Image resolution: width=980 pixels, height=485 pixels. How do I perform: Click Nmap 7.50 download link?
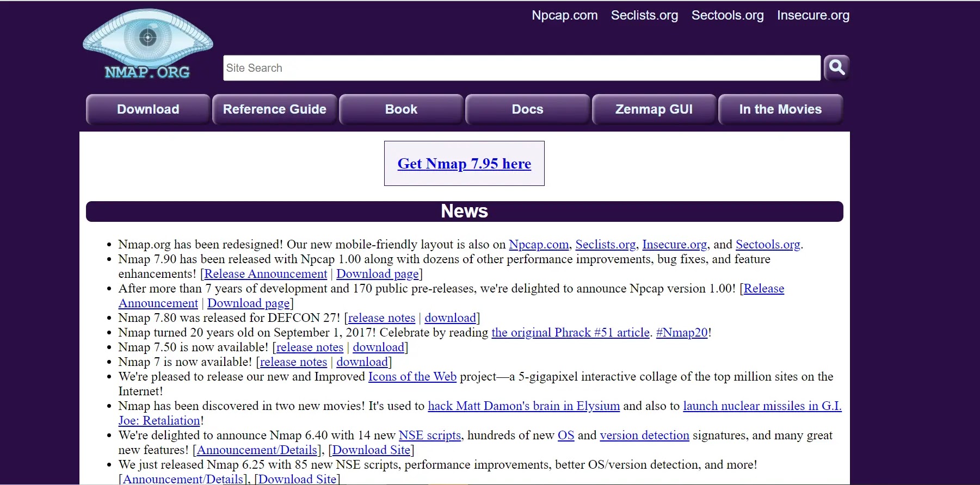tap(378, 347)
